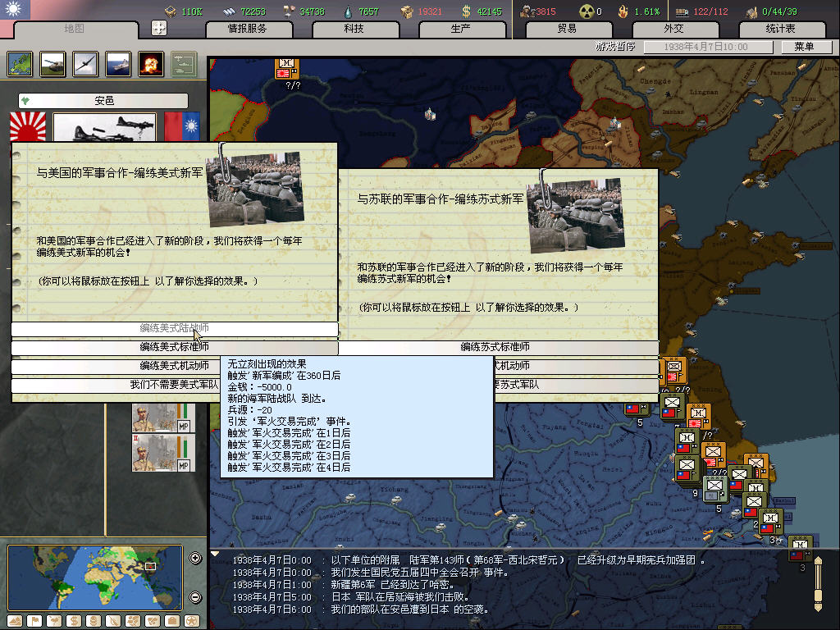Click the world minimap overview
Screen dimensions: 840x630
pos(95,577)
